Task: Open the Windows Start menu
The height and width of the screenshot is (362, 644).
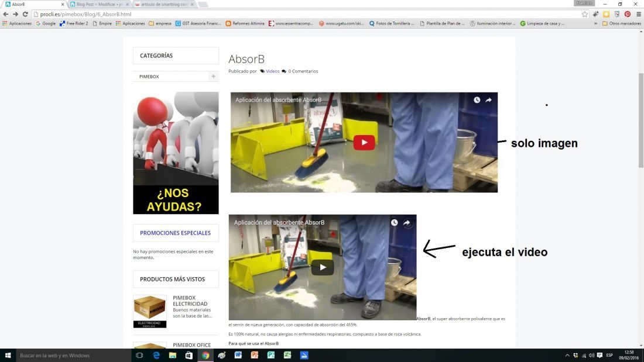Action: click(8, 356)
